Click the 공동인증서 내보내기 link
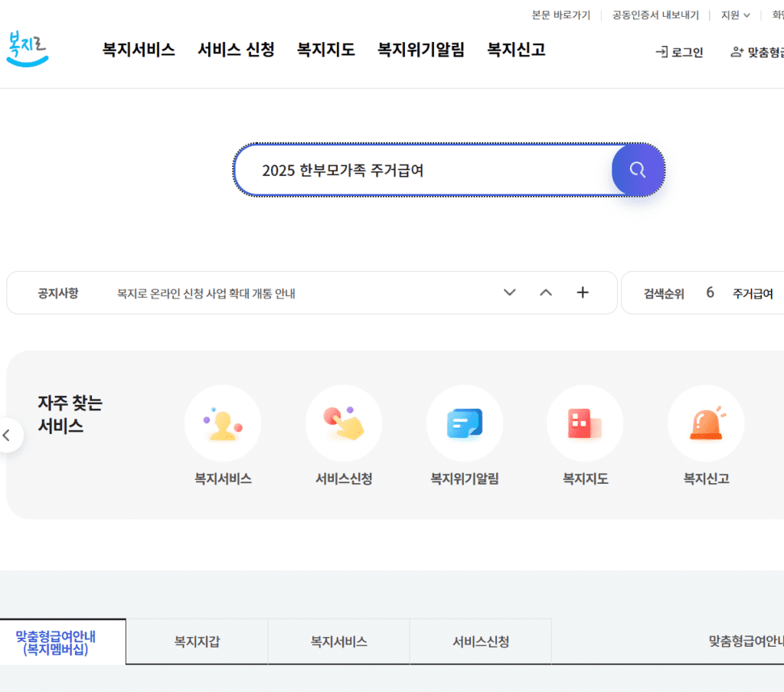 coord(655,15)
